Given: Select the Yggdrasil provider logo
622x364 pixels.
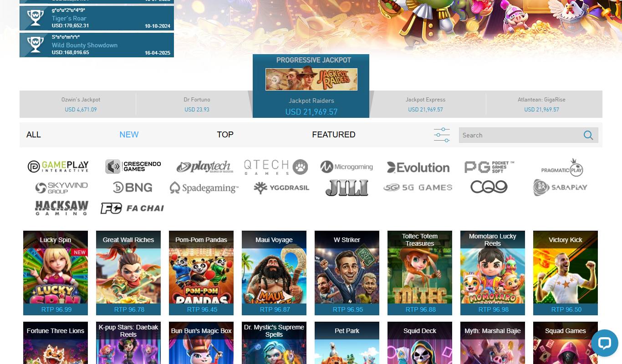Looking at the screenshot, I should pos(281,187).
